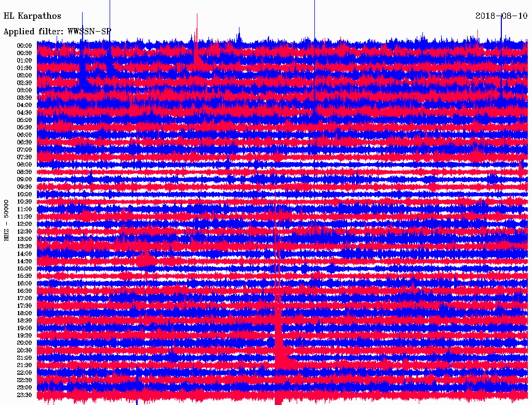This screenshot has height=405, width=532.
Task: Select the 18:00 time label
Action: pyautogui.click(x=24, y=314)
